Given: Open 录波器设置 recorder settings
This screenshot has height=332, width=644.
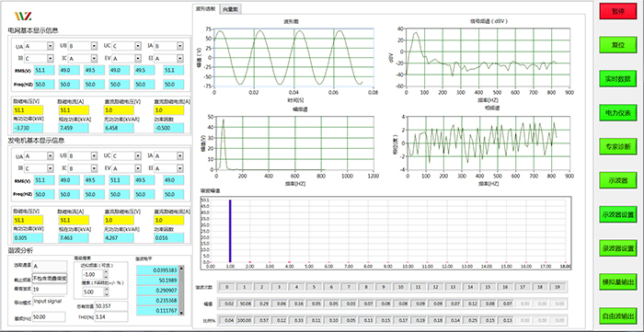Looking at the screenshot, I should pyautogui.click(x=617, y=248).
